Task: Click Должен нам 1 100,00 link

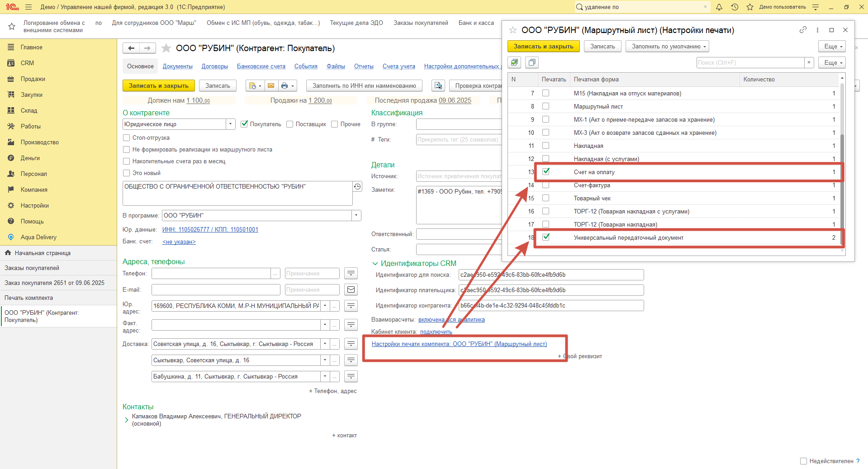Action: [x=198, y=100]
